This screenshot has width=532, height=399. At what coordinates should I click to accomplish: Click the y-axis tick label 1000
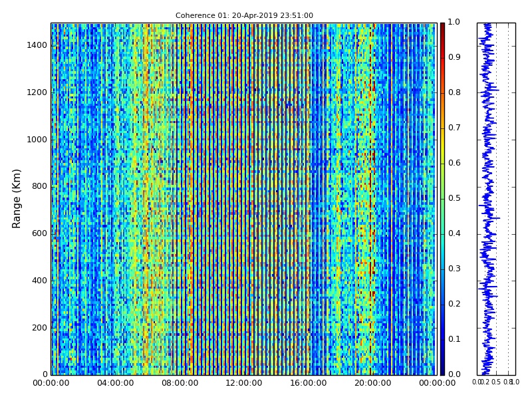pyautogui.click(x=37, y=140)
